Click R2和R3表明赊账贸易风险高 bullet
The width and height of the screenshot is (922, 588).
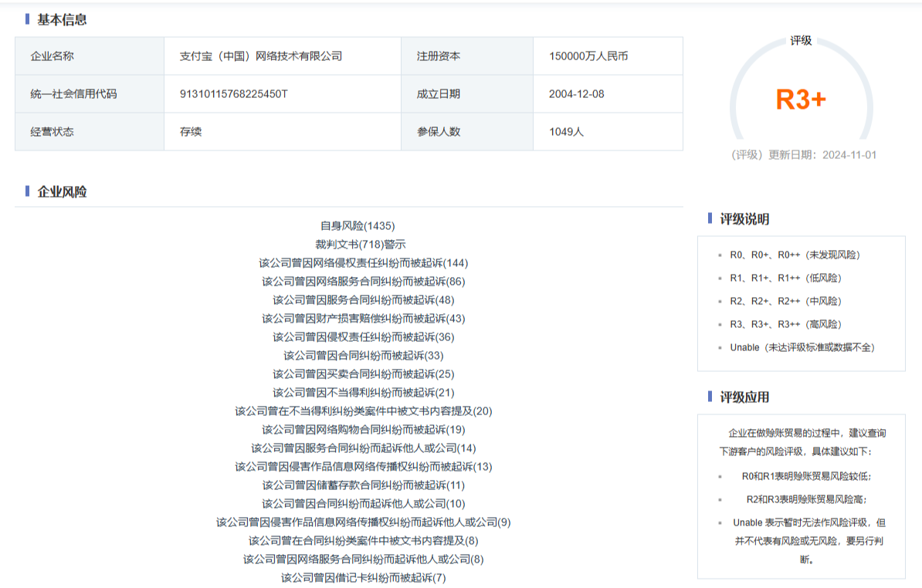pyautogui.click(x=807, y=499)
